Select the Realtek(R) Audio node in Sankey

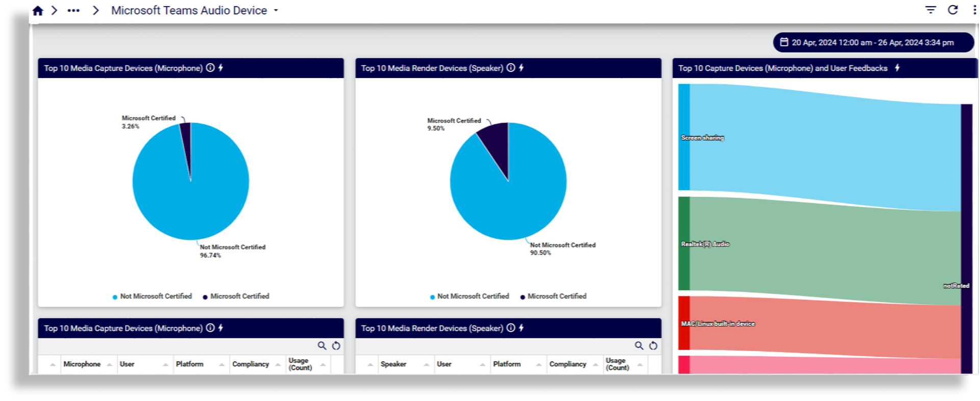click(684, 244)
